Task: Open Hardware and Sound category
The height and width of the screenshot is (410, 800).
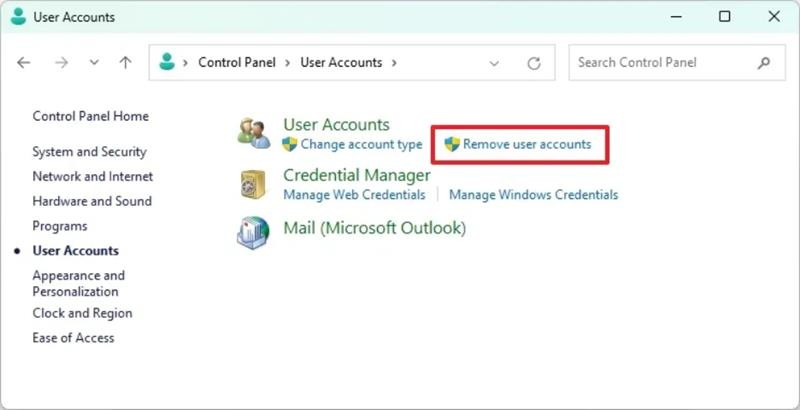Action: 92,201
